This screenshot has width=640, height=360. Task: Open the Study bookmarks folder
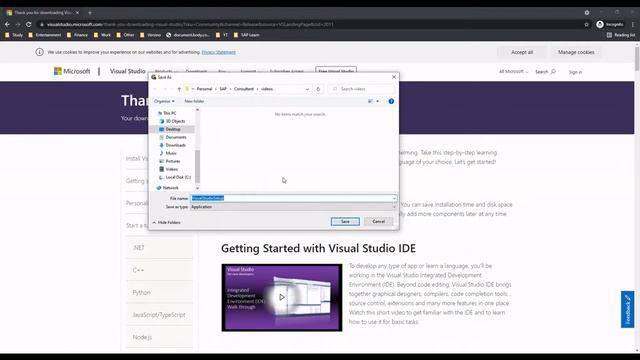click(14, 35)
